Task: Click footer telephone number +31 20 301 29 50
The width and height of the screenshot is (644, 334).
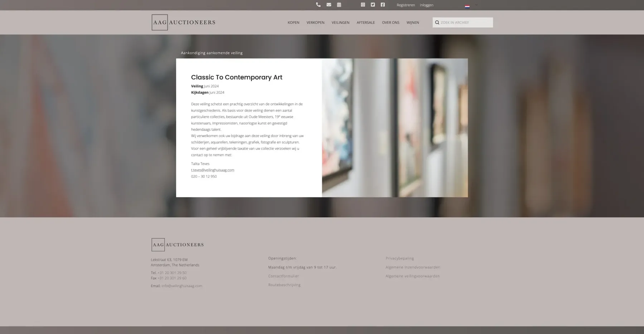Action: 172,273
